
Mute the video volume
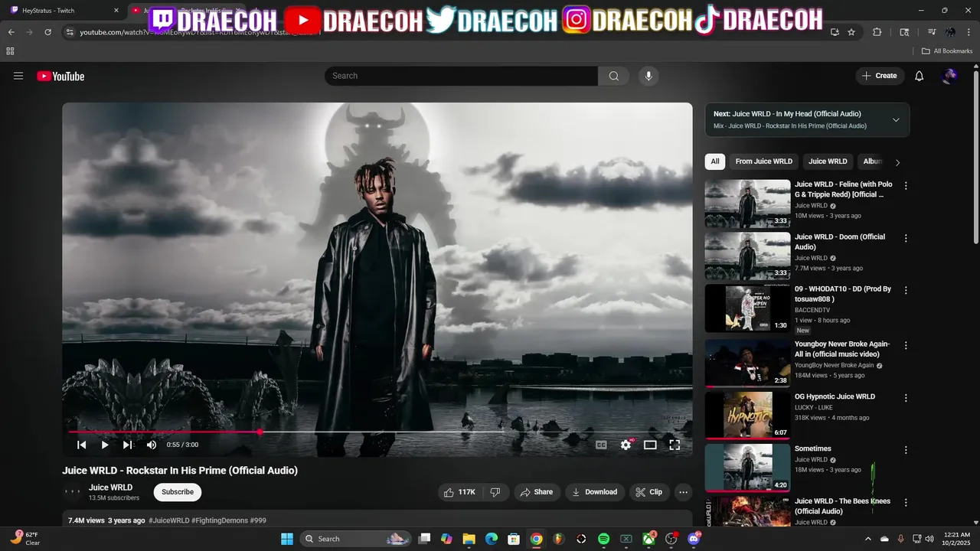[x=152, y=445]
